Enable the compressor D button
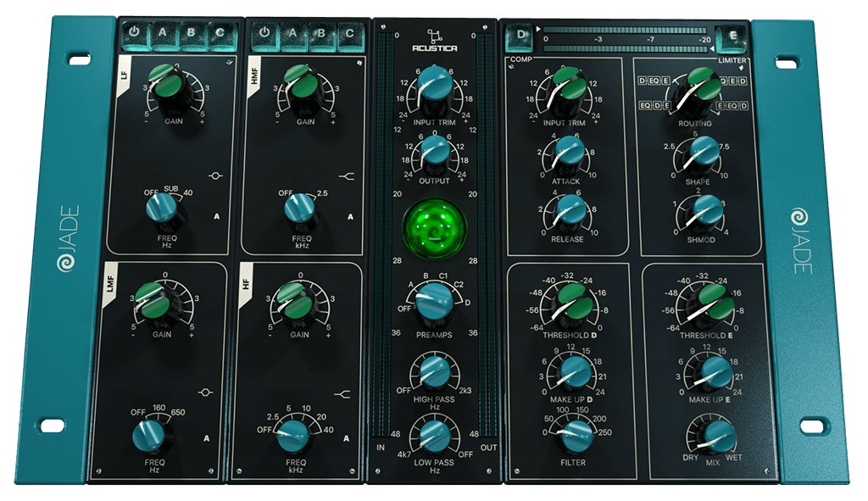This screenshot has height=501, width=868. [x=520, y=35]
